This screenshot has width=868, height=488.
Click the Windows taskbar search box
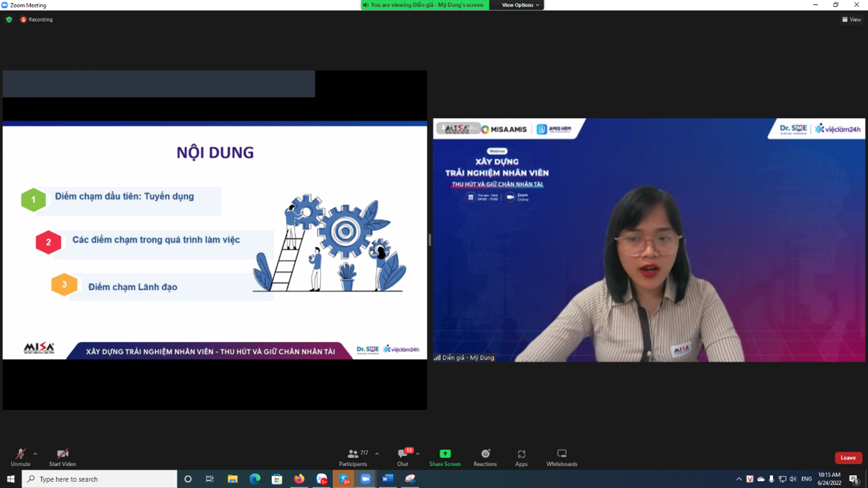click(101, 479)
